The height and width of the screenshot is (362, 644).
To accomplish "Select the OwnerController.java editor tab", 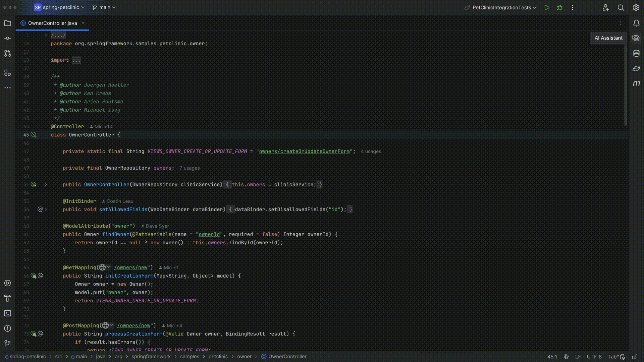I will tap(52, 23).
